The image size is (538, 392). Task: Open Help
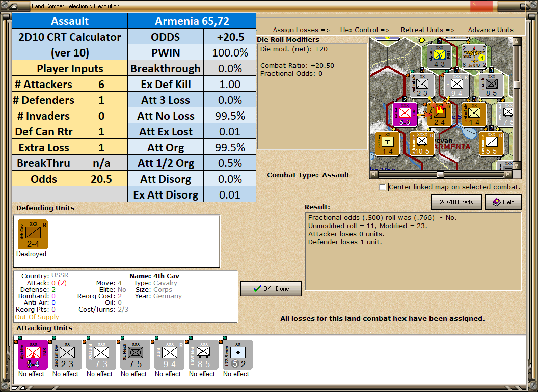[x=503, y=202]
